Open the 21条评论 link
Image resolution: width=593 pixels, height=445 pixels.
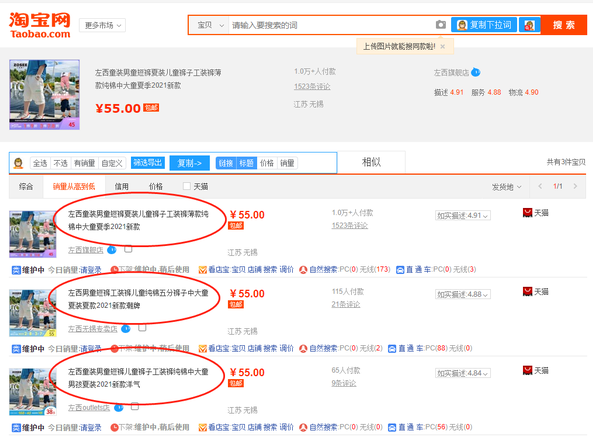tap(346, 304)
